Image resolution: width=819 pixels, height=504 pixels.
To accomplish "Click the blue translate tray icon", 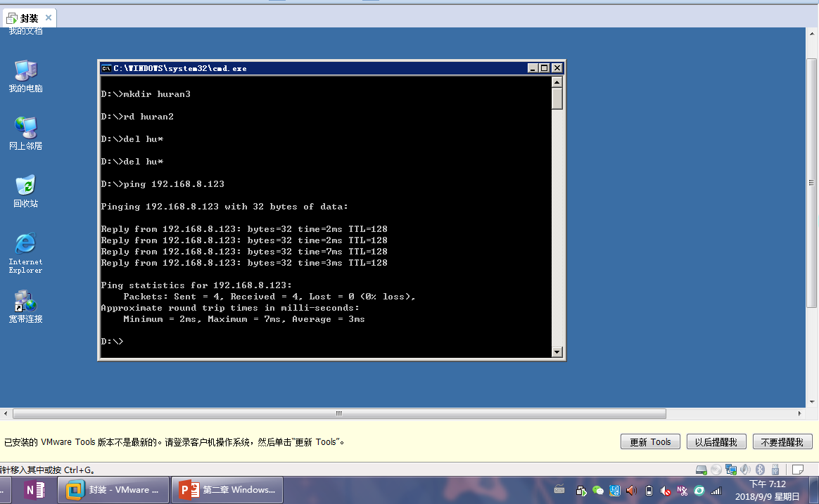I will coord(615,491).
